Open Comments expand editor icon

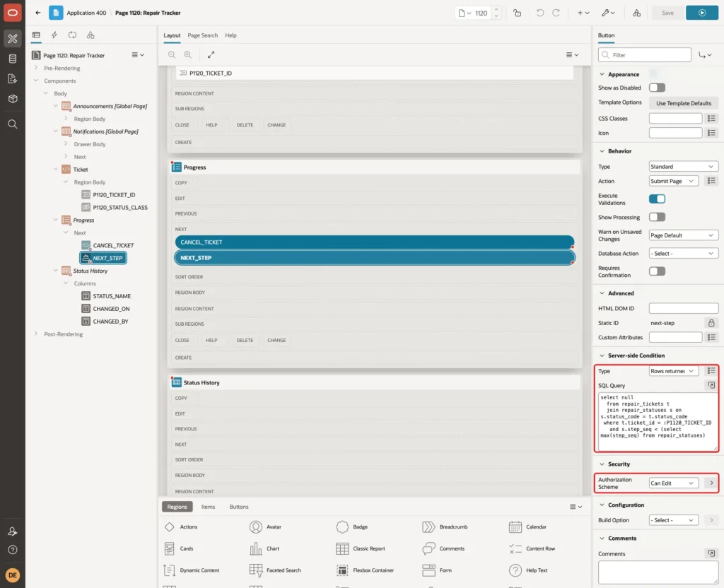(x=711, y=553)
